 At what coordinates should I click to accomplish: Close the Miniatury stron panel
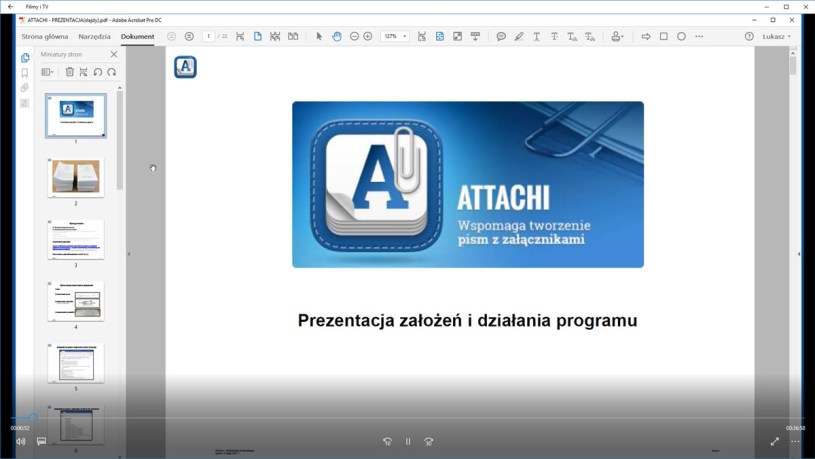[x=113, y=54]
